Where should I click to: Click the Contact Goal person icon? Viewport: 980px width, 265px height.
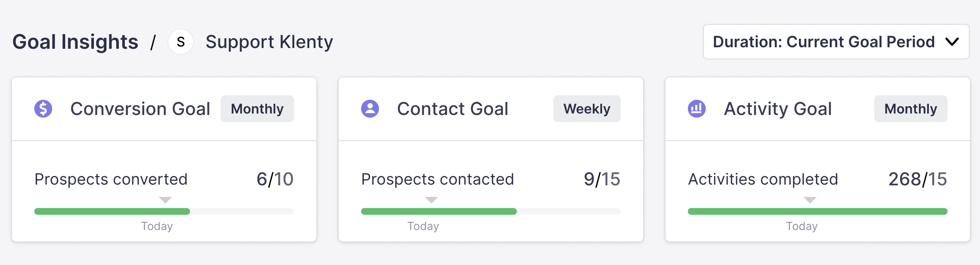click(x=370, y=109)
